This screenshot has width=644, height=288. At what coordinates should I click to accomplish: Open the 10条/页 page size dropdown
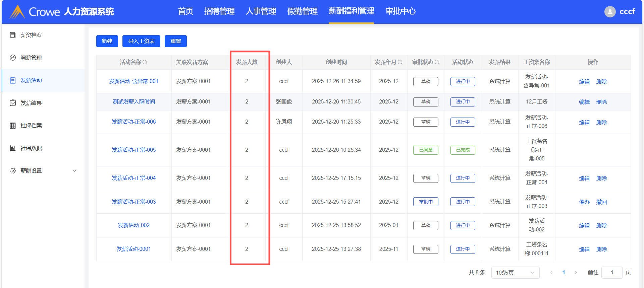[515, 273]
